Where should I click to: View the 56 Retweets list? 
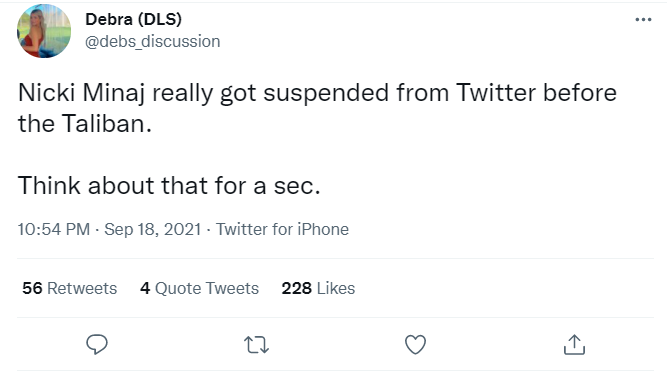coord(69,288)
